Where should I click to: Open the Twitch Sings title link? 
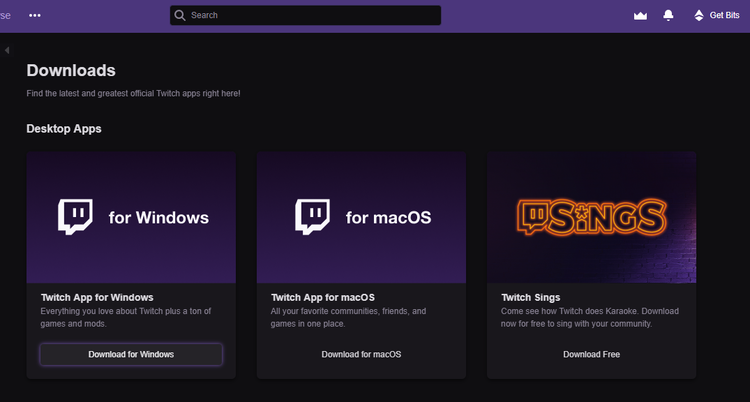530,297
